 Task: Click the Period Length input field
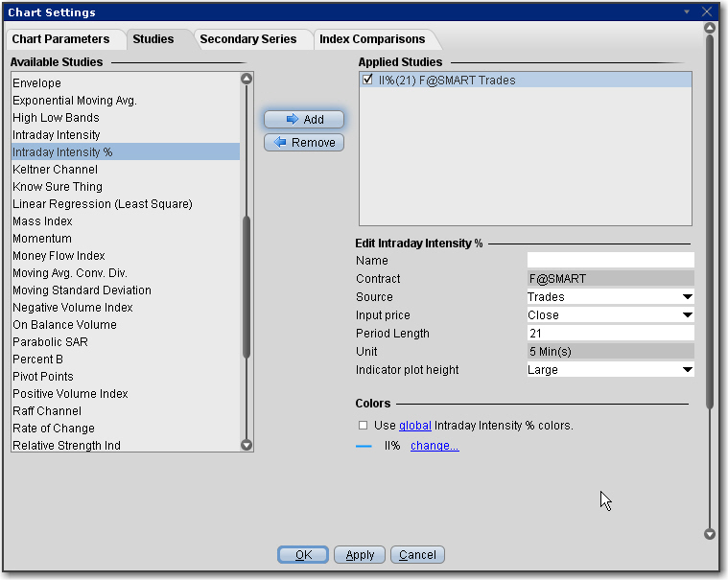pos(610,334)
